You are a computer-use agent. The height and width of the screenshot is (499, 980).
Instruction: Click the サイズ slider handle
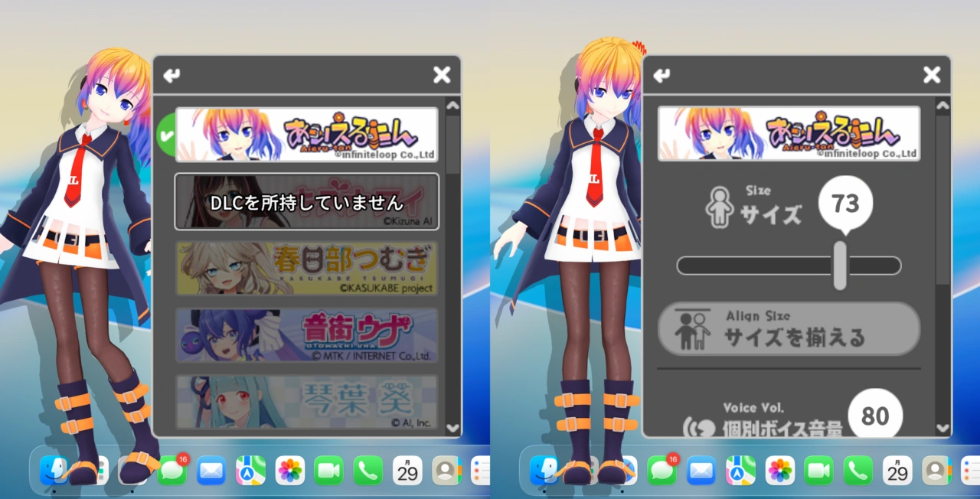(840, 266)
